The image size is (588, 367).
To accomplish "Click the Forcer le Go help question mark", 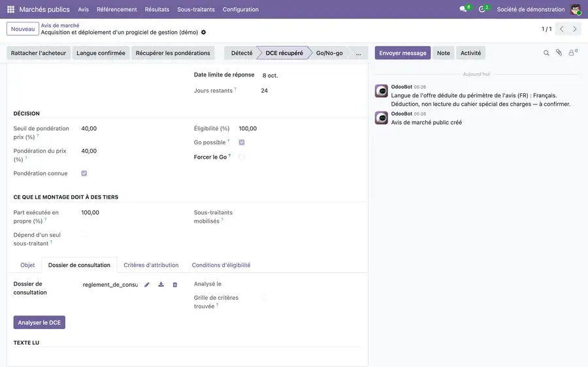I will (229, 155).
